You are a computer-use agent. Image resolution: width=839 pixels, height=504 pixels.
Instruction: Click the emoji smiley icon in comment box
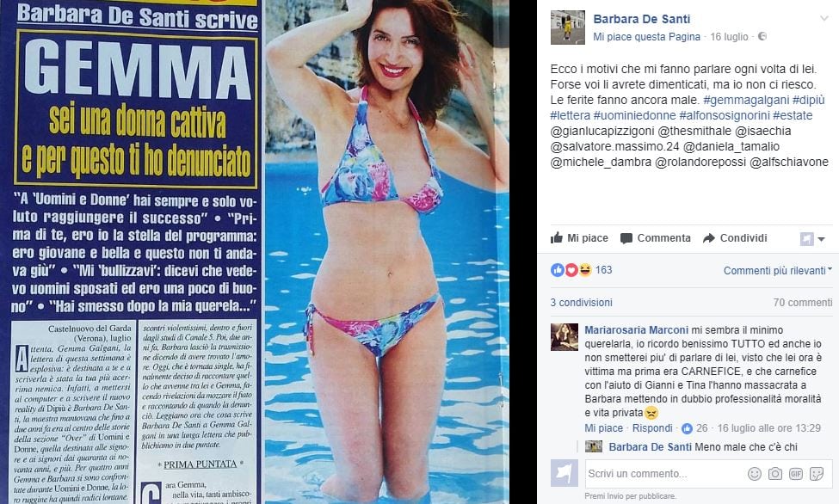click(x=755, y=474)
